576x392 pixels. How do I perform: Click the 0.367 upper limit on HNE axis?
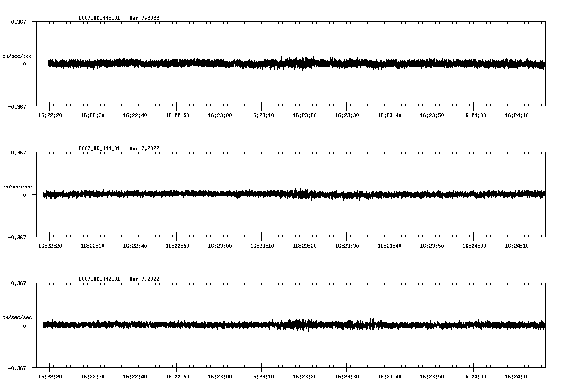pos(18,22)
